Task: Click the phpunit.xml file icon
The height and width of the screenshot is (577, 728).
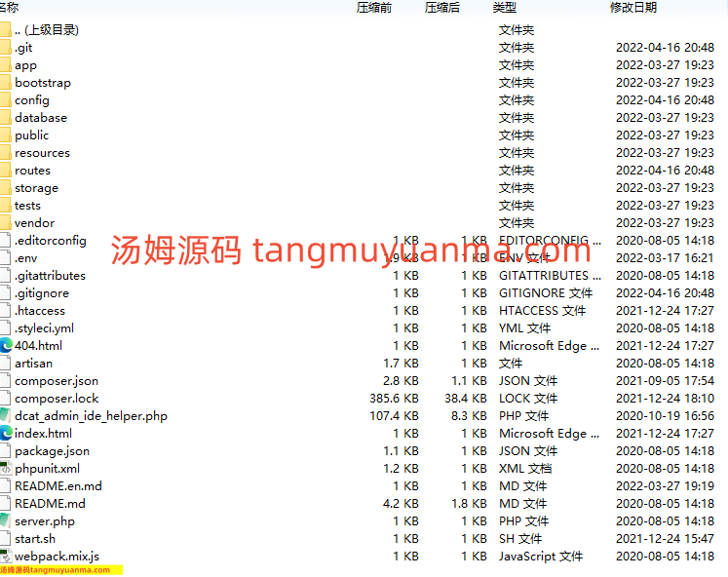Action: pos(6,469)
